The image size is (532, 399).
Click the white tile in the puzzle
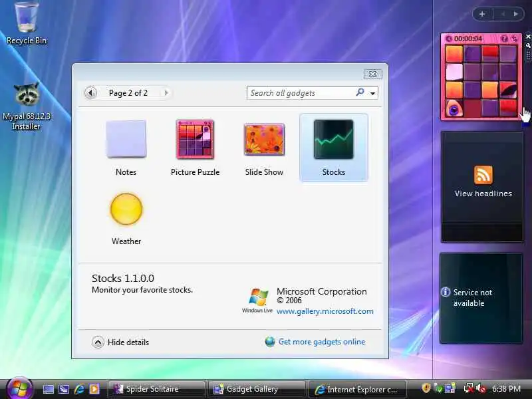454,72
